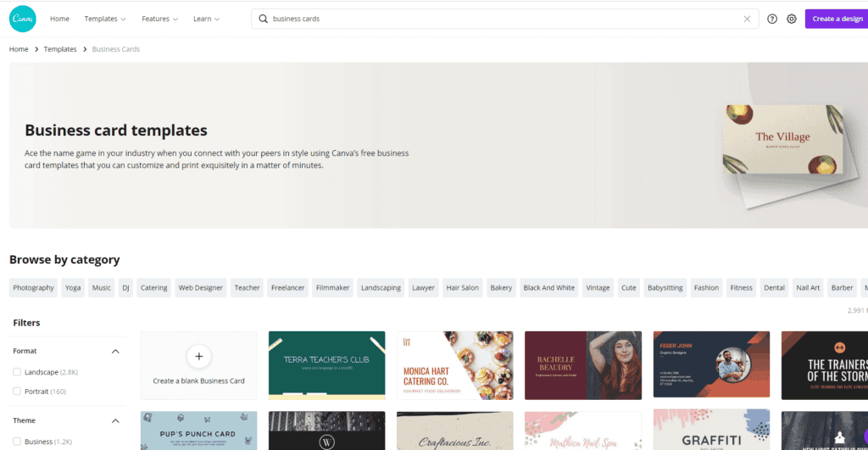Go to Home in top navigation

pyautogui.click(x=60, y=19)
